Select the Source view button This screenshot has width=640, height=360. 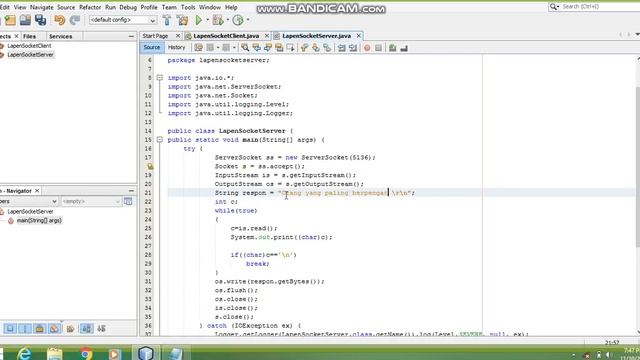click(x=152, y=47)
